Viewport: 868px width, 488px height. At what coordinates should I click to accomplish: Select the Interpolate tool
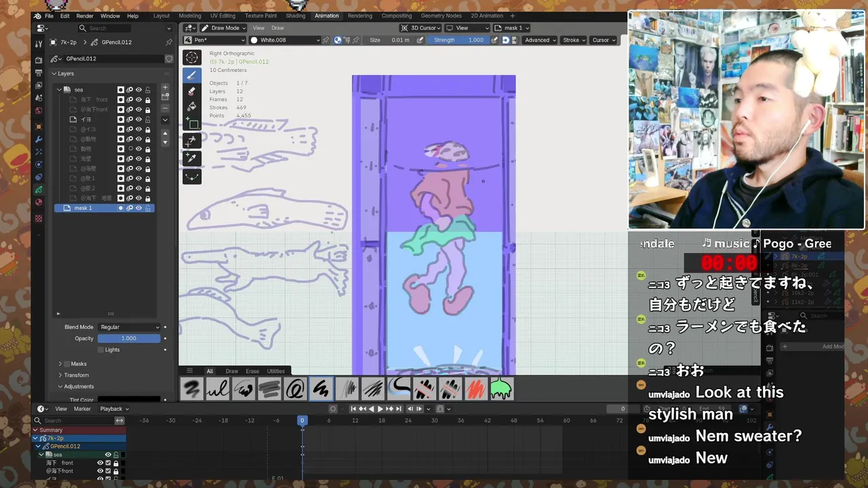(192, 176)
